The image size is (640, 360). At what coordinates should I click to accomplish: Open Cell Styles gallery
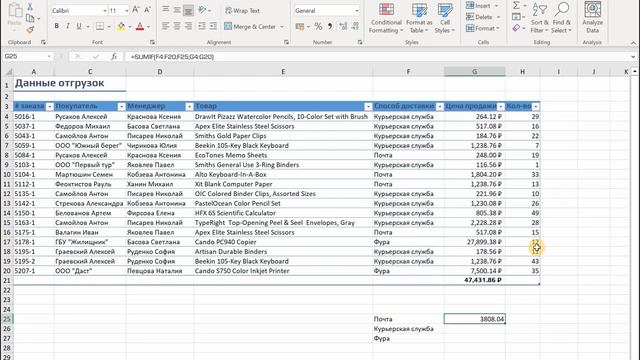pyautogui.click(x=444, y=18)
